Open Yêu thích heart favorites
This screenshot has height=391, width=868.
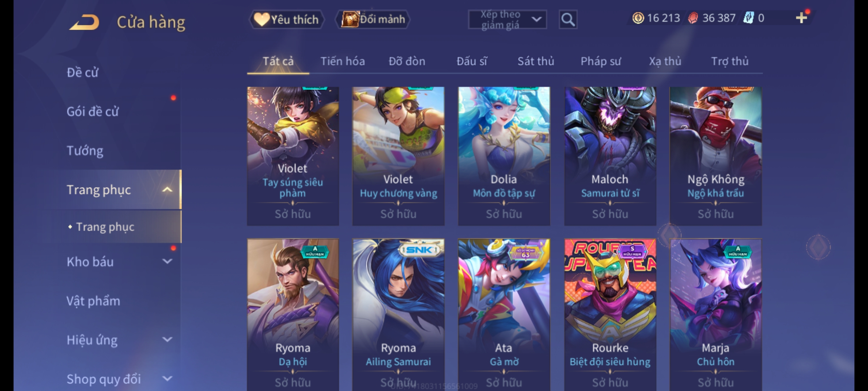pos(286,19)
